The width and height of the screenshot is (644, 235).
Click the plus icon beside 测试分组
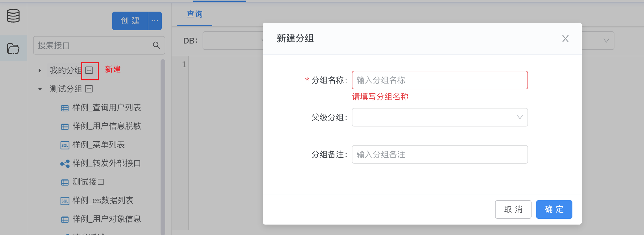pyautogui.click(x=89, y=89)
